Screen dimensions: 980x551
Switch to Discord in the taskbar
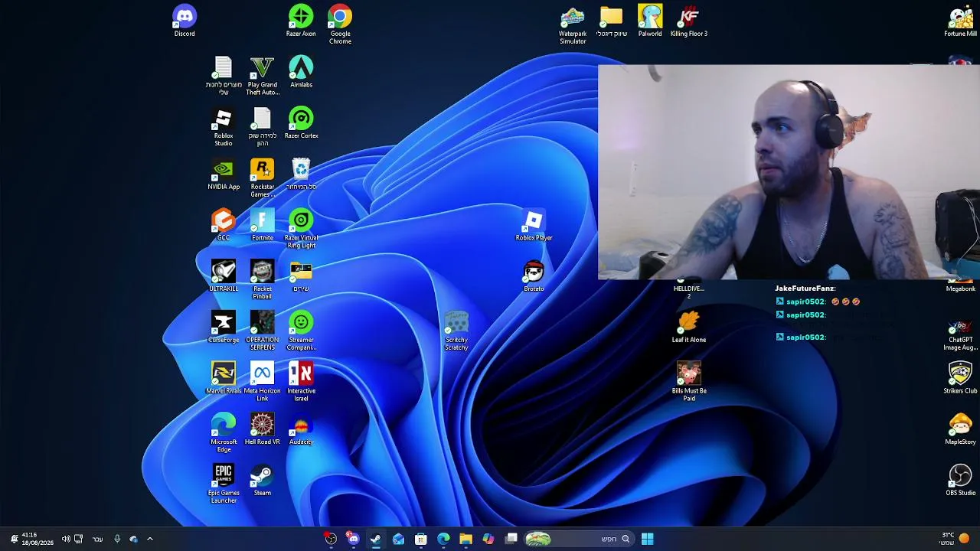pyautogui.click(x=353, y=539)
